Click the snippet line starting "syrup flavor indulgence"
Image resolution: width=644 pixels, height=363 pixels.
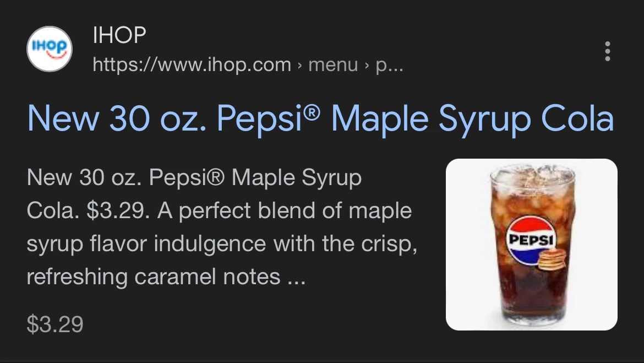(x=221, y=243)
